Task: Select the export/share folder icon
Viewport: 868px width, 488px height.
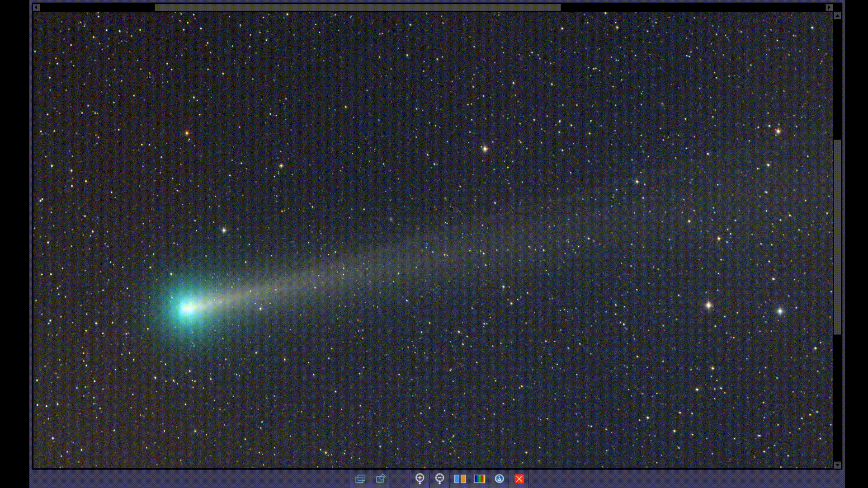Action: click(380, 479)
